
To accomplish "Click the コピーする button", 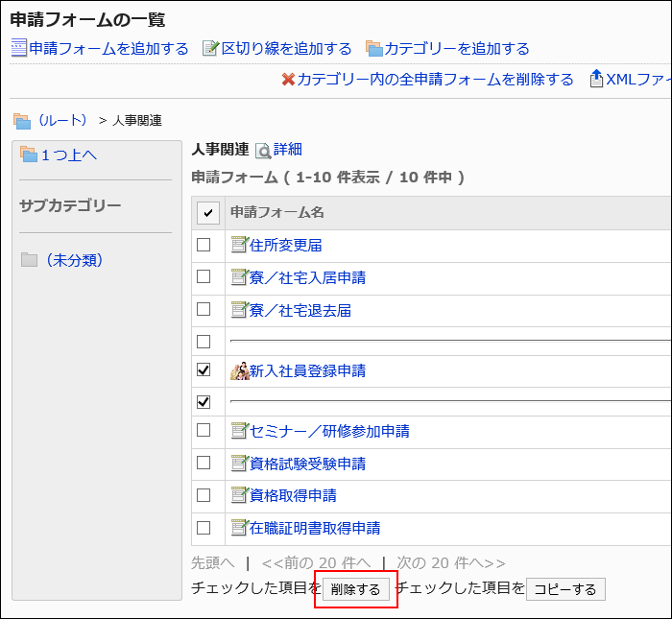I will tap(565, 589).
